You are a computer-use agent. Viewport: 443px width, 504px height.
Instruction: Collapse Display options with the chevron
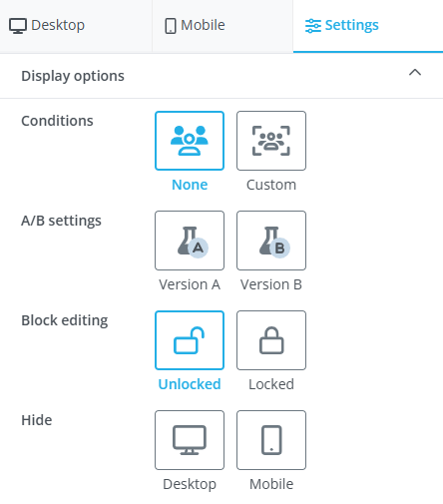tap(415, 73)
